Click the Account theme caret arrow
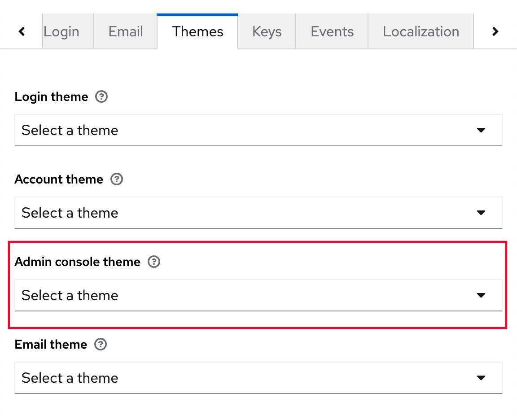This screenshot has height=420, width=517. 481,213
